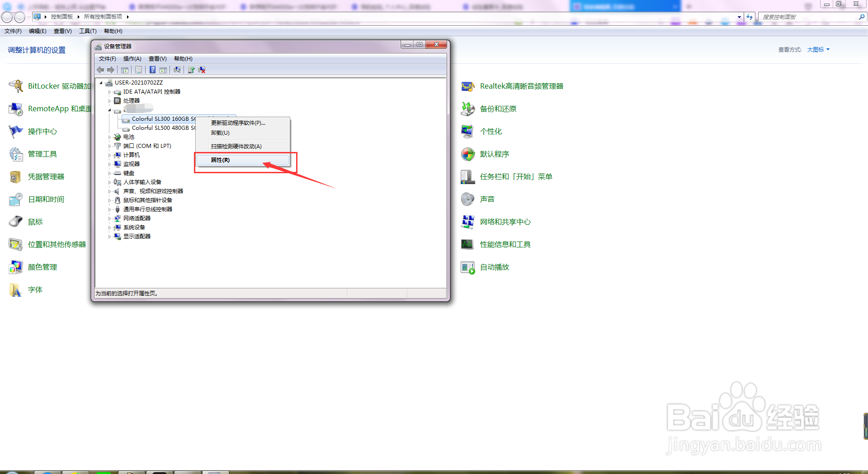Open the address bar history dropdown arrow

[x=739, y=17]
